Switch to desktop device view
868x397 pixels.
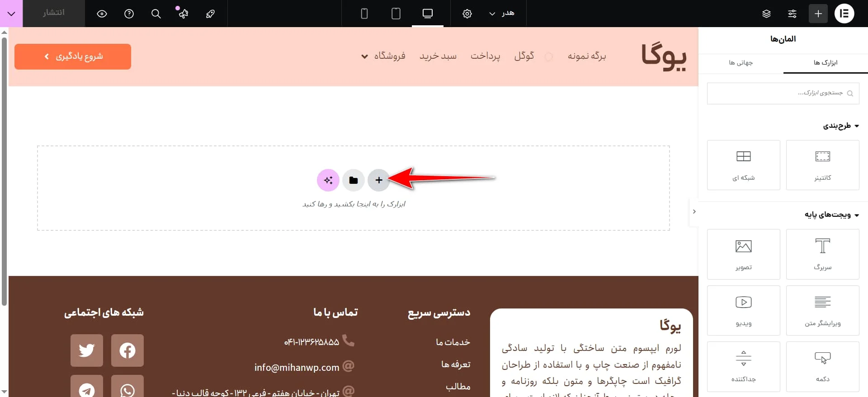tap(427, 14)
